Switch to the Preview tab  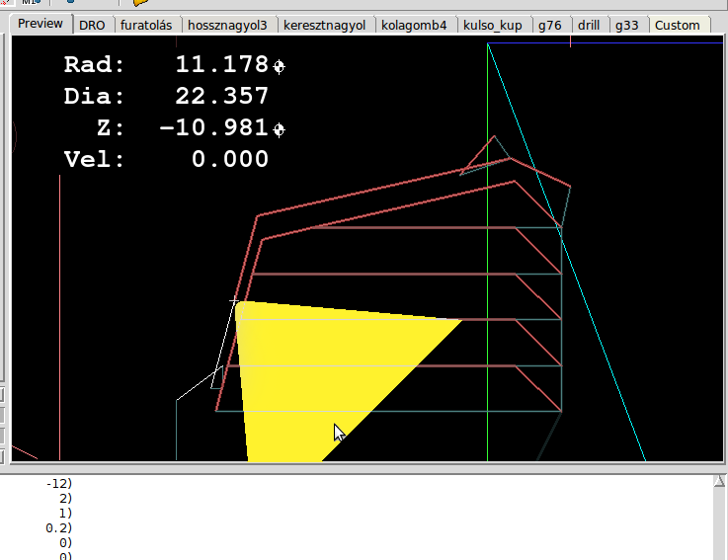pyautogui.click(x=40, y=24)
